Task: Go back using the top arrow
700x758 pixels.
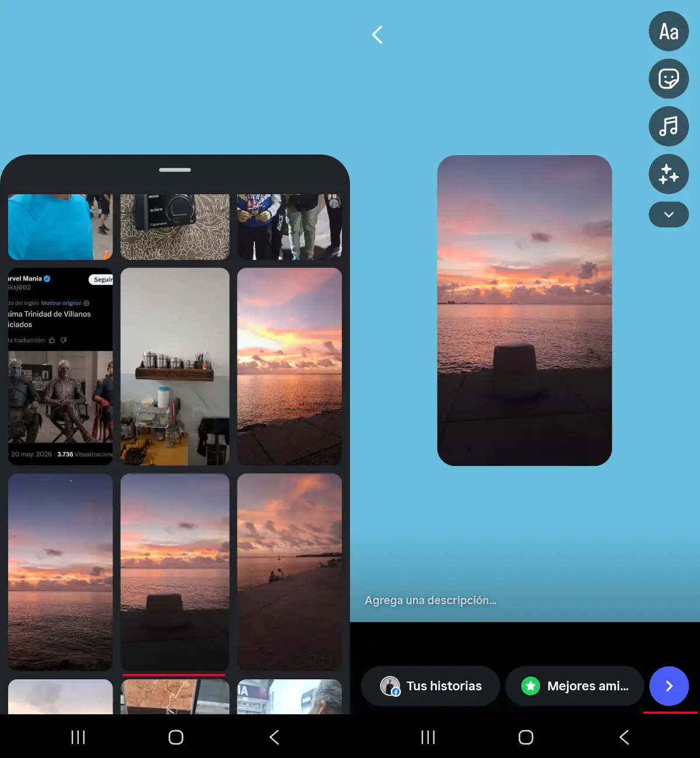Action: point(377,35)
